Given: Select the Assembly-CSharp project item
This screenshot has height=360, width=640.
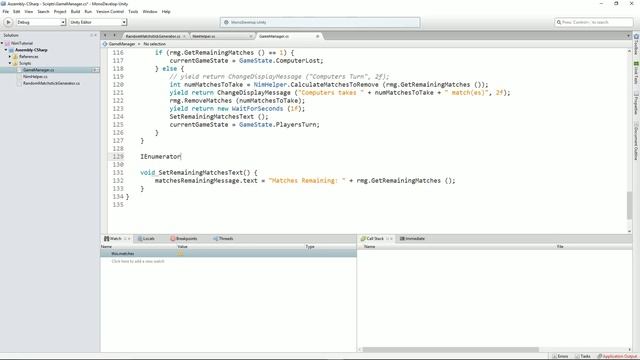Looking at the screenshot, I should point(31,50).
